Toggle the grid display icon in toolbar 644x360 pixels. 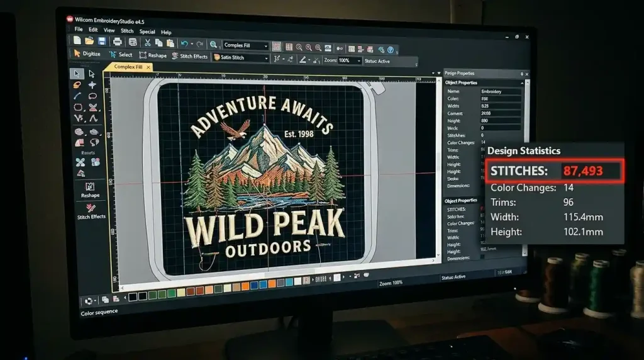click(289, 46)
